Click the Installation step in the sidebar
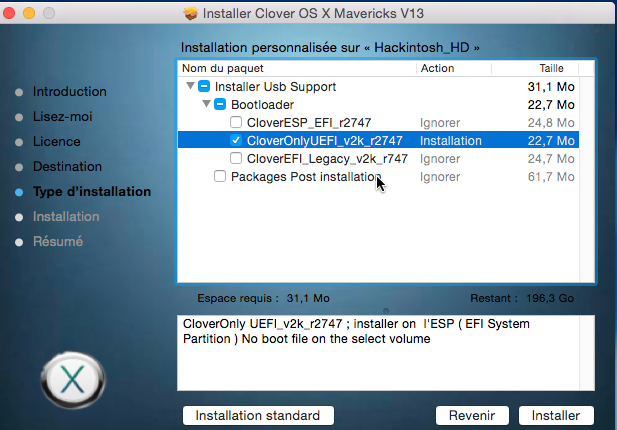Image resolution: width=617 pixels, height=430 pixels. point(66,216)
